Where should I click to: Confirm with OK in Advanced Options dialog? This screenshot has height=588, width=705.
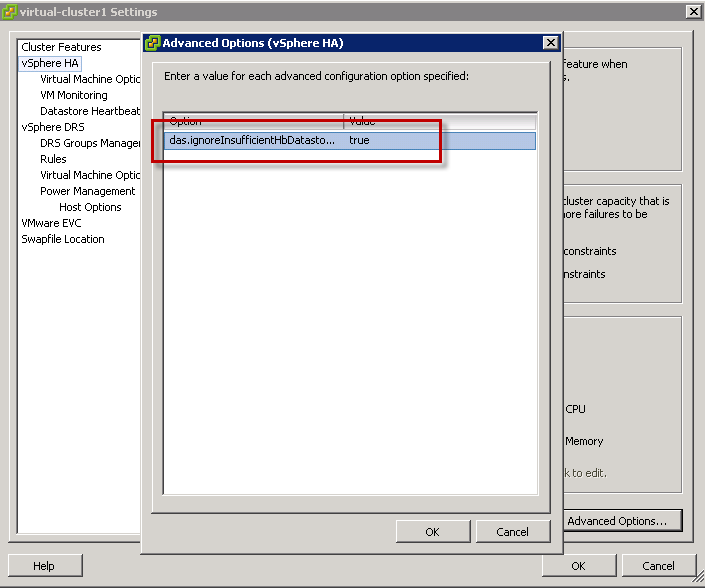pos(433,532)
